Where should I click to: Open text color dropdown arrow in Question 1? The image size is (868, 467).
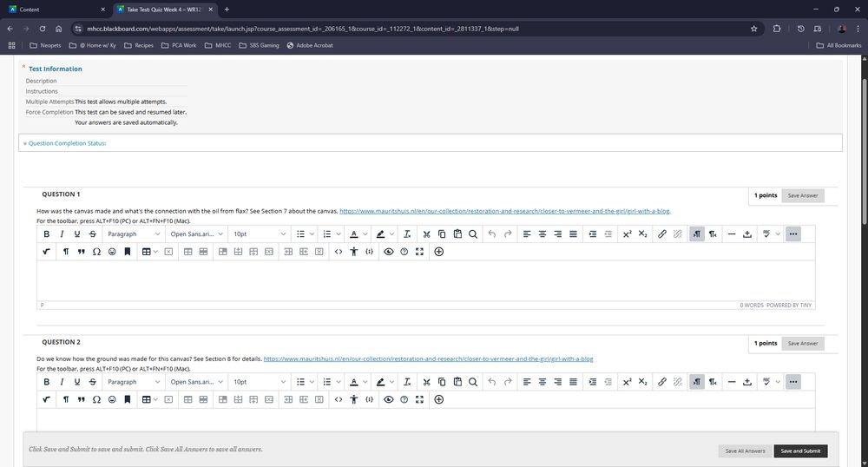pyautogui.click(x=365, y=234)
